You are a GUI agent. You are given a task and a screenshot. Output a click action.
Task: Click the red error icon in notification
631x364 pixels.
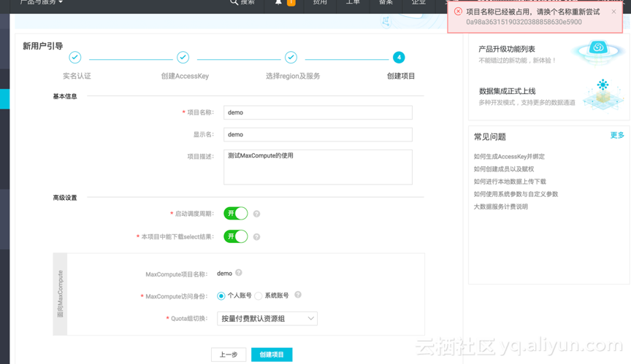458,12
